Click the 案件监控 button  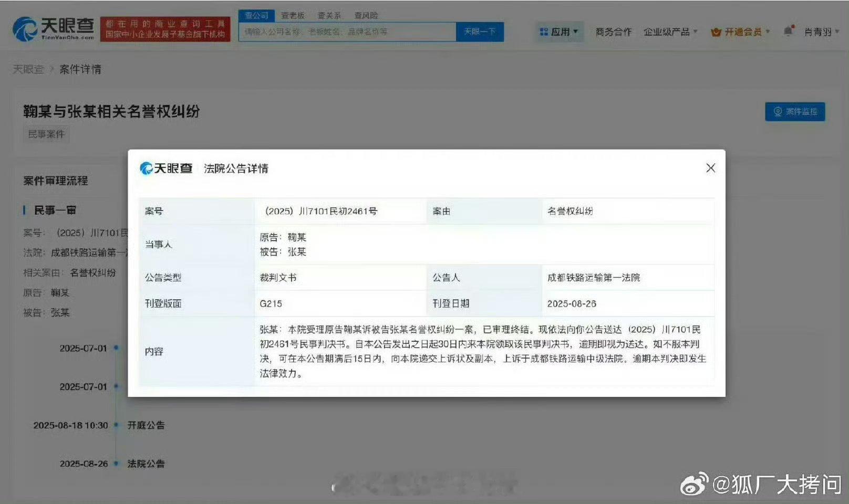coord(795,111)
